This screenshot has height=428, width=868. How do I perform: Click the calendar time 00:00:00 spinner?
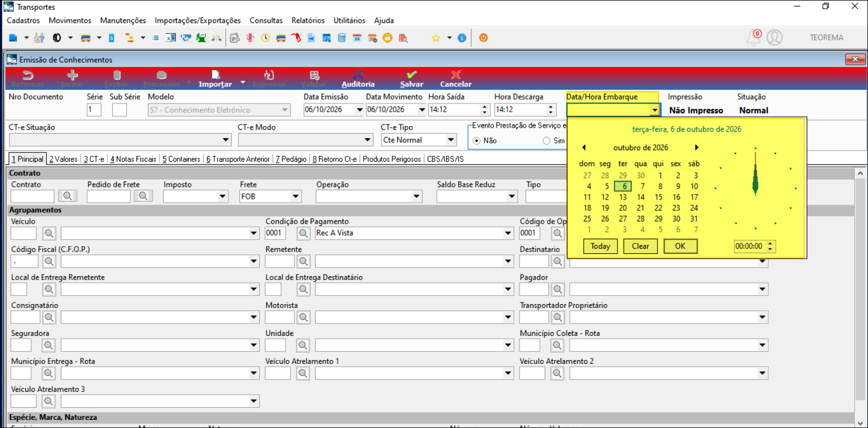pyautogui.click(x=770, y=247)
